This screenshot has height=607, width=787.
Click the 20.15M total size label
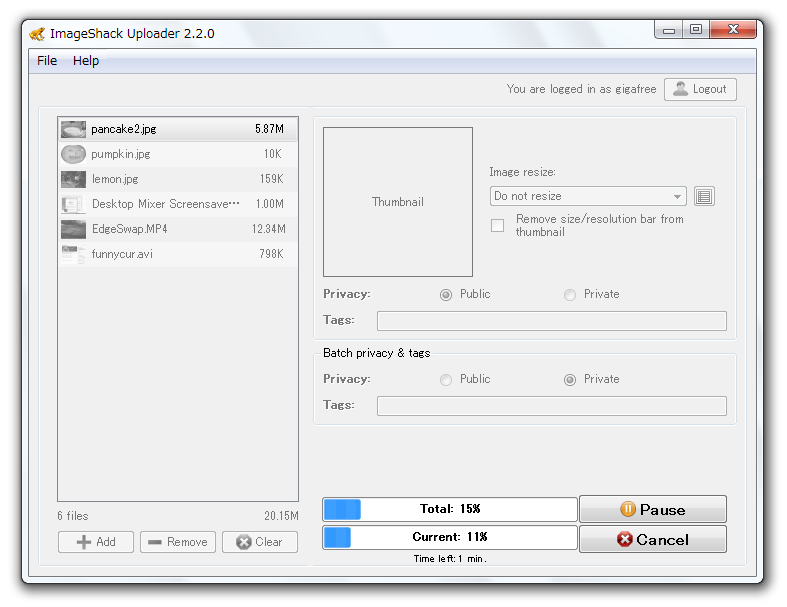(x=281, y=516)
